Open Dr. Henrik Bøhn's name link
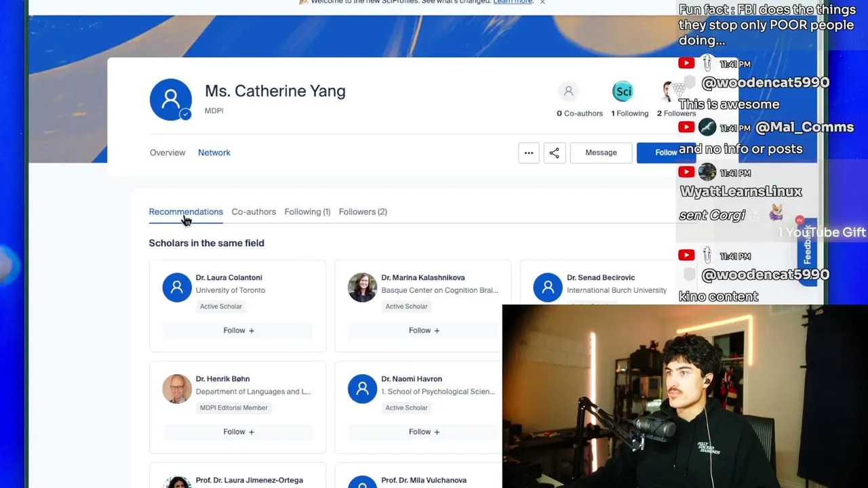The image size is (868, 488). click(222, 379)
